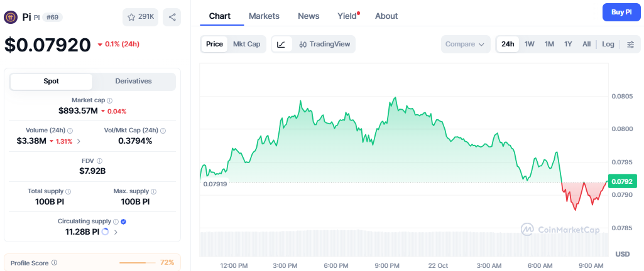The height and width of the screenshot is (271, 644).
Task: Show Profile Score info icon
Action: (x=54, y=263)
